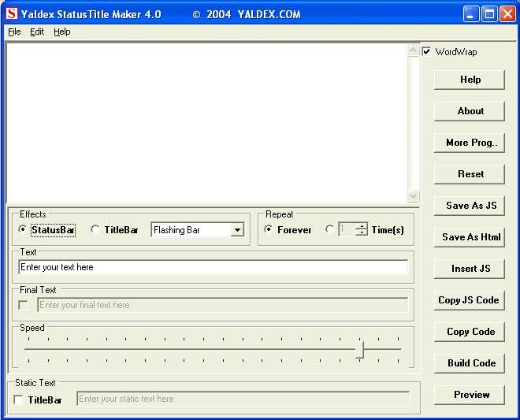Click the static text input field

243,399
